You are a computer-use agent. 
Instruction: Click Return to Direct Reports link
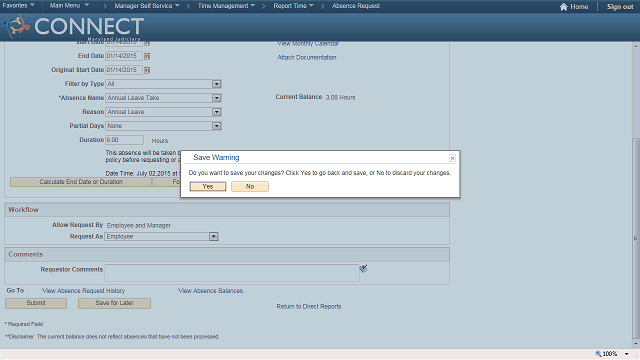click(309, 307)
